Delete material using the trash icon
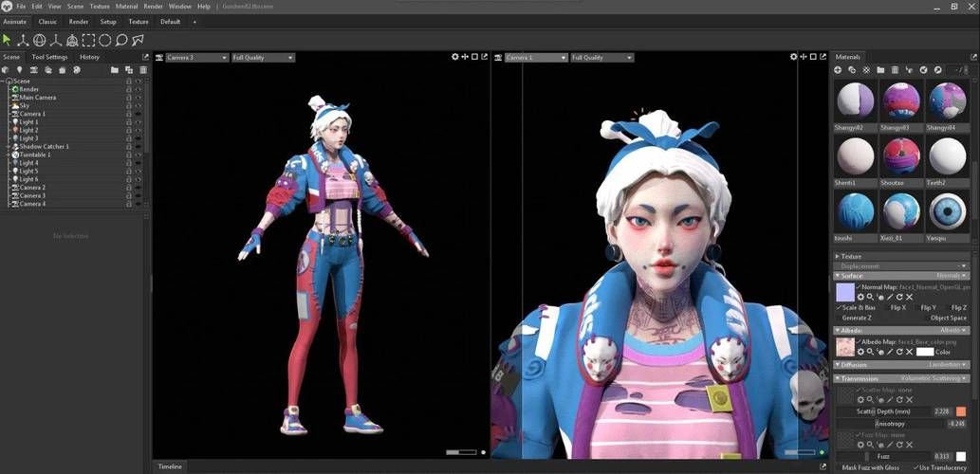Viewport: 980px width, 474px height. 895,70
